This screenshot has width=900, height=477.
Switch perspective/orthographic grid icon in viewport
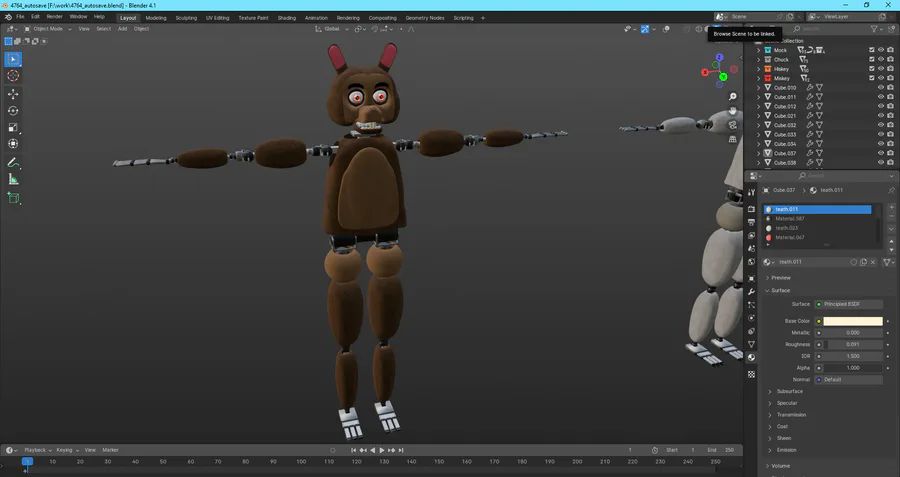click(x=732, y=139)
